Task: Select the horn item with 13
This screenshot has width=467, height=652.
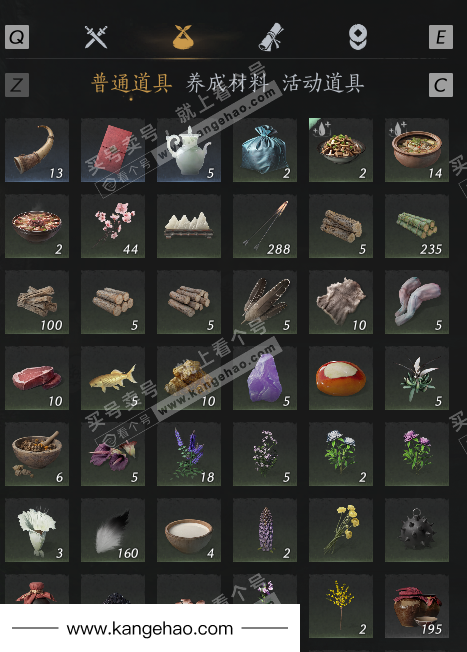Action: click(x=37, y=150)
